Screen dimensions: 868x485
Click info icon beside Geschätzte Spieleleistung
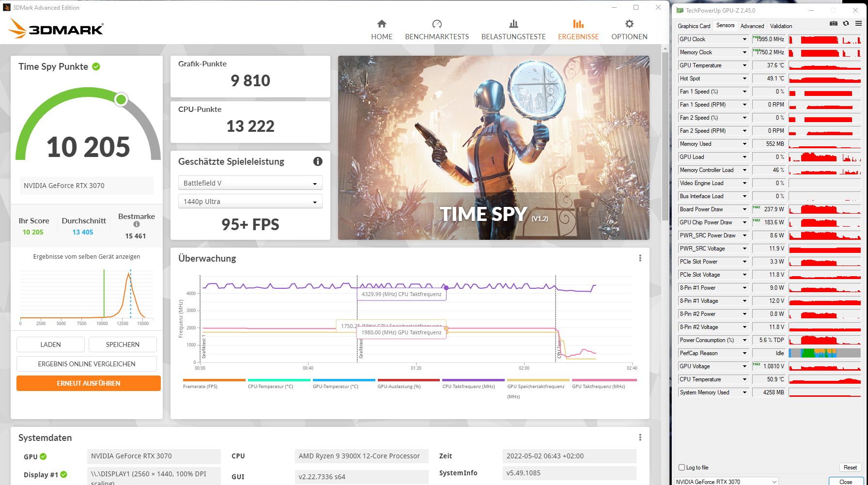point(318,161)
